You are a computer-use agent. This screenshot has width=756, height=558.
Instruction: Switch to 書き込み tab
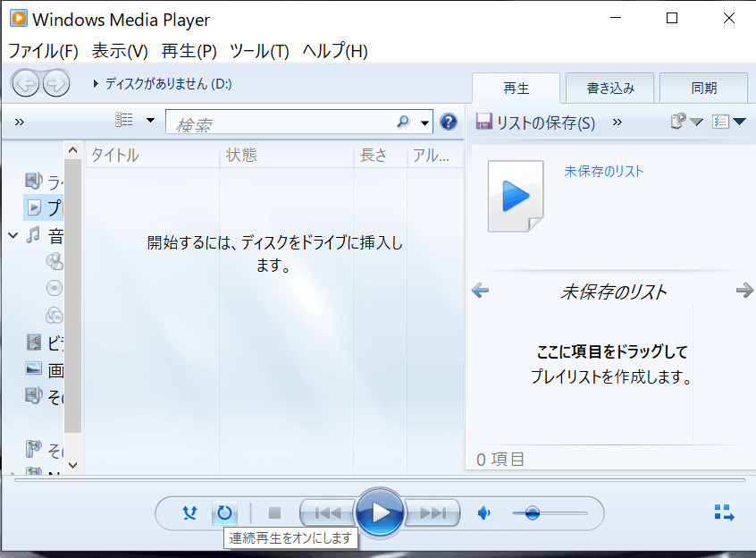click(610, 89)
